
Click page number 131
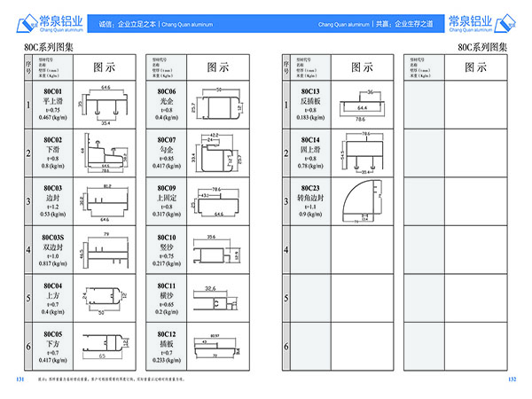point(20,379)
